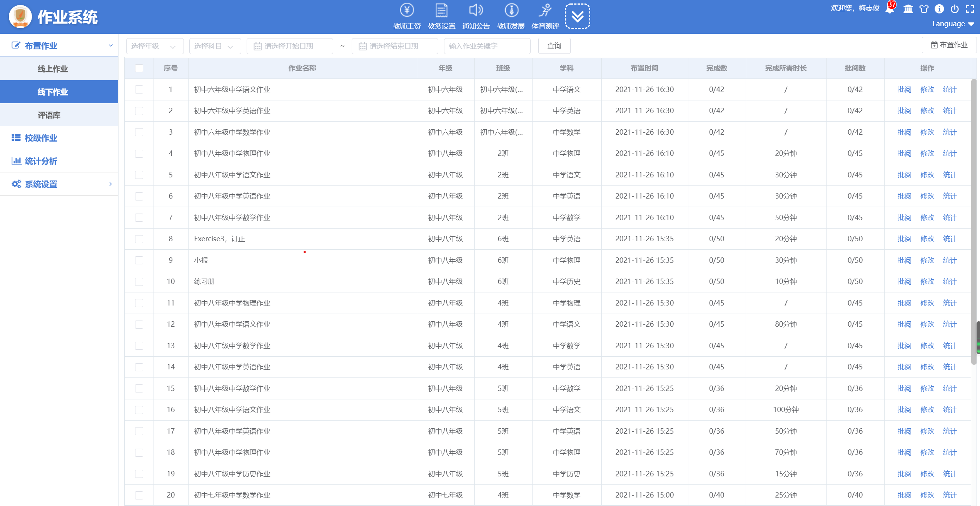980x506 pixels.
Task: Click the 查询 search button
Action: pyautogui.click(x=554, y=46)
